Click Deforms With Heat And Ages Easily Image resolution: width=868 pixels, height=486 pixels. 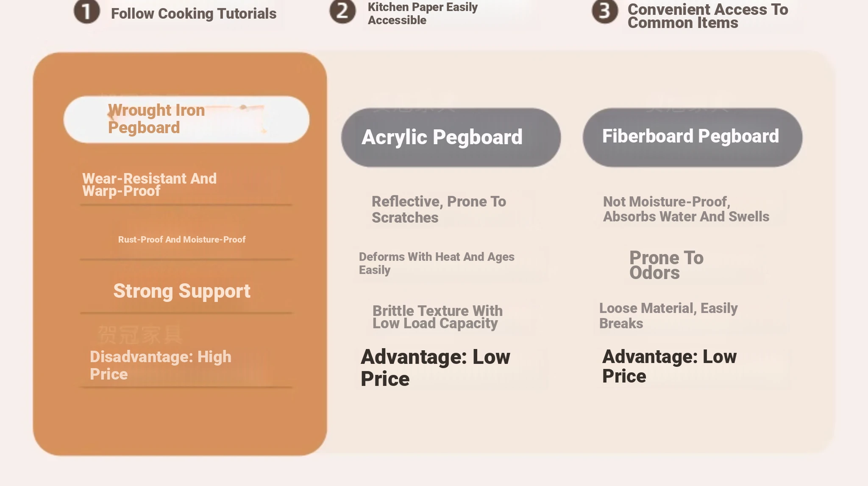pyautogui.click(x=437, y=263)
